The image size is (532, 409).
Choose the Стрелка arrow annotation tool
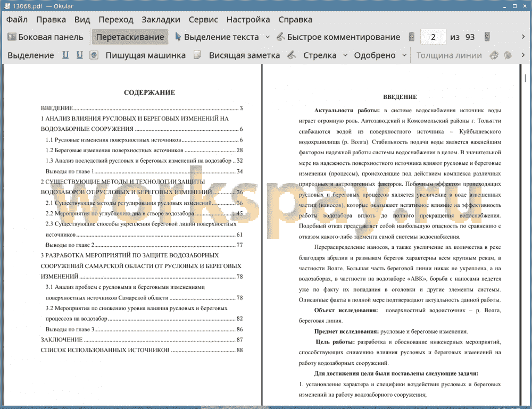(320, 55)
